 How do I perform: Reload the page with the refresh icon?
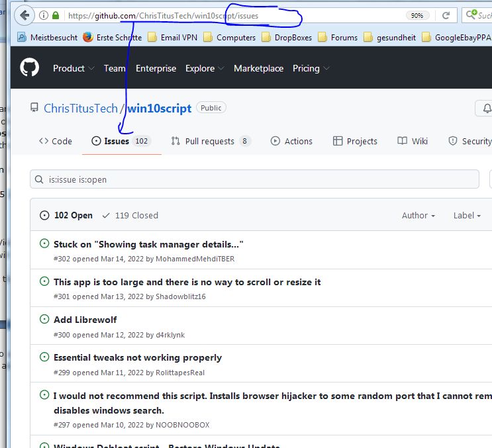coord(446,15)
